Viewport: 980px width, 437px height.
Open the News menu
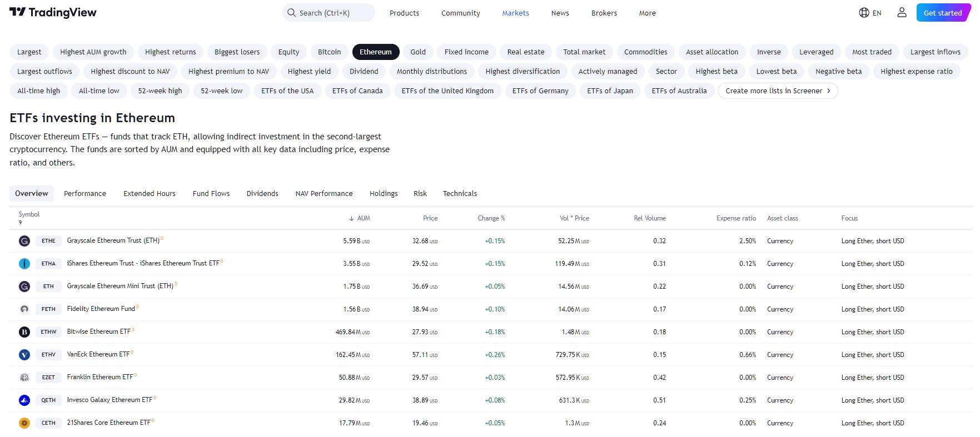560,13
